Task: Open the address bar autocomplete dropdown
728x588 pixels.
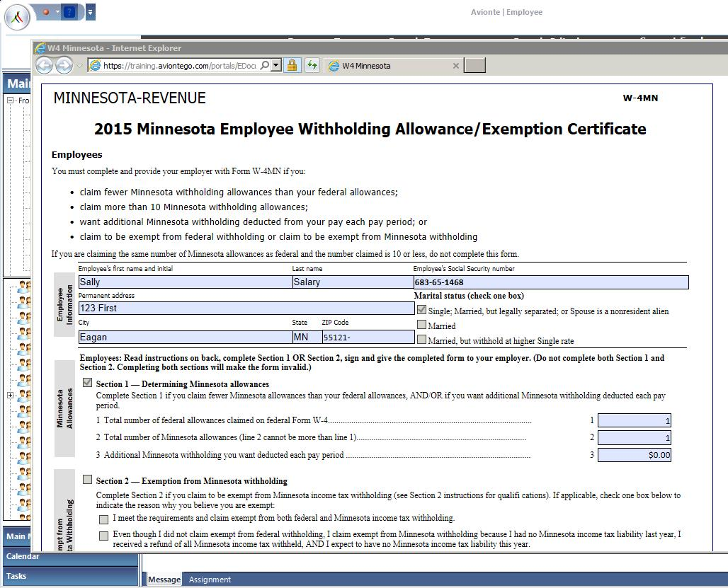Action: coord(276,65)
